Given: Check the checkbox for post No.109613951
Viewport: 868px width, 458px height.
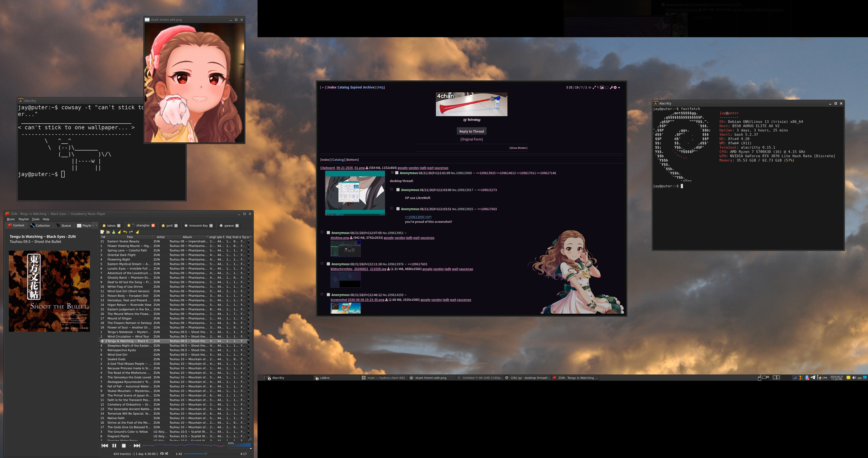Looking at the screenshot, I should tap(329, 233).
